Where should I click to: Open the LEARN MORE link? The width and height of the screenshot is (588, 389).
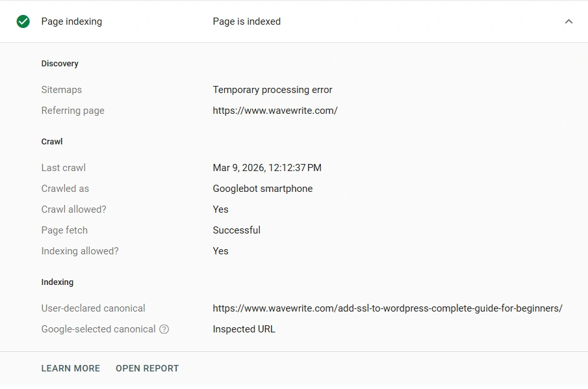pyautogui.click(x=71, y=368)
